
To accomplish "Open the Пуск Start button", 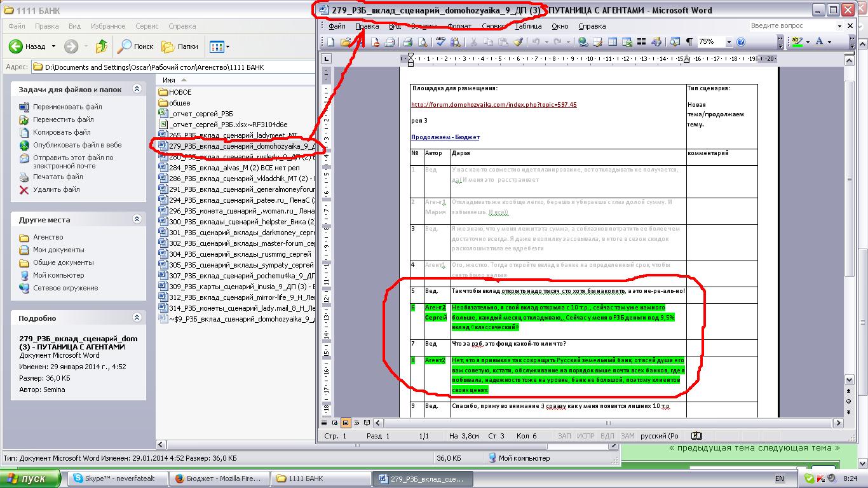I will pos(31,478).
